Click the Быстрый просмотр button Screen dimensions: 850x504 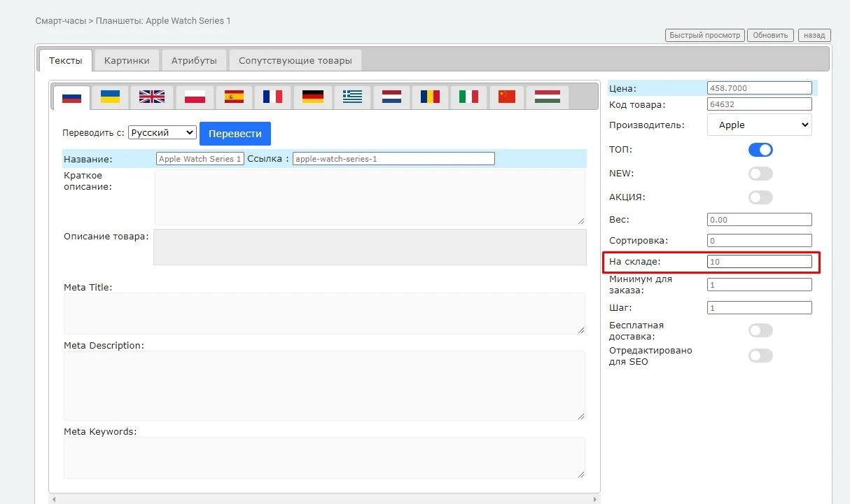(x=704, y=35)
